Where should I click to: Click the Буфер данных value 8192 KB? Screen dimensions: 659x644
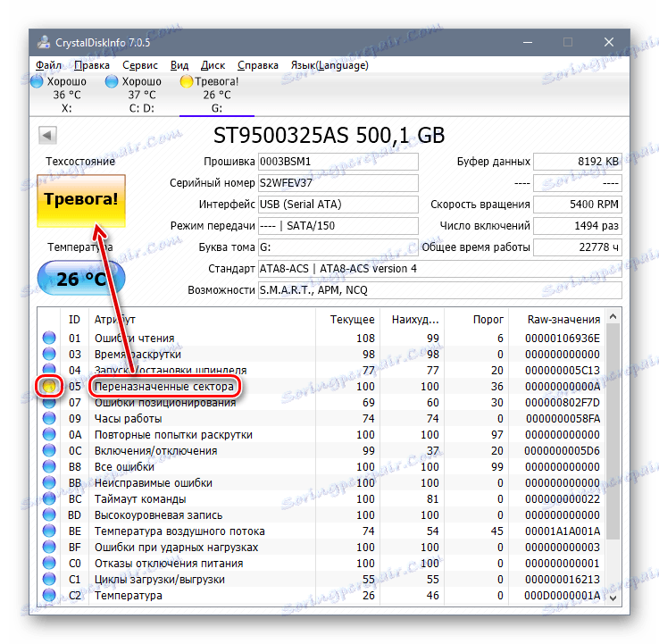pos(578,162)
